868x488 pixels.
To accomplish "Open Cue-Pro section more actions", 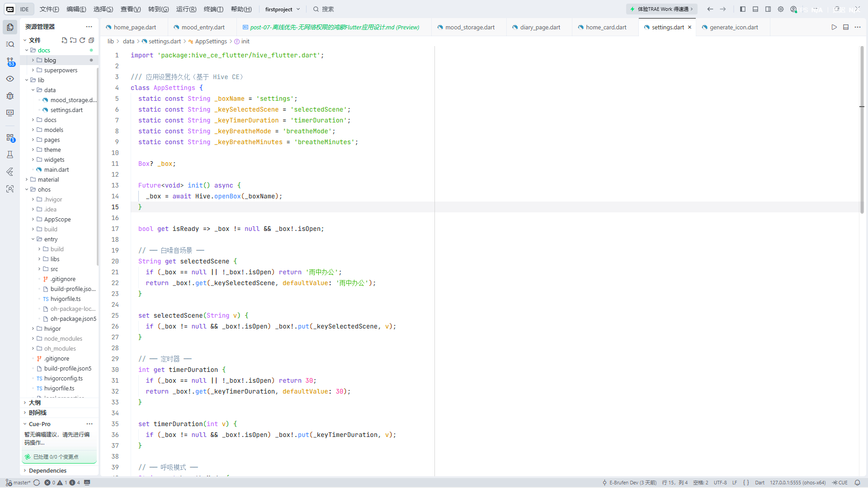I will point(90,424).
